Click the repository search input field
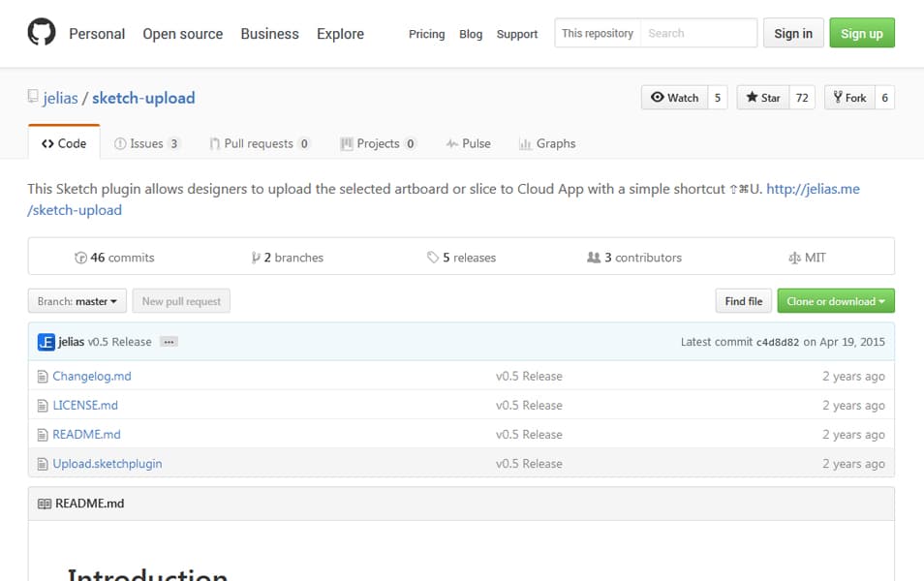This screenshot has width=924, height=581. tap(697, 33)
